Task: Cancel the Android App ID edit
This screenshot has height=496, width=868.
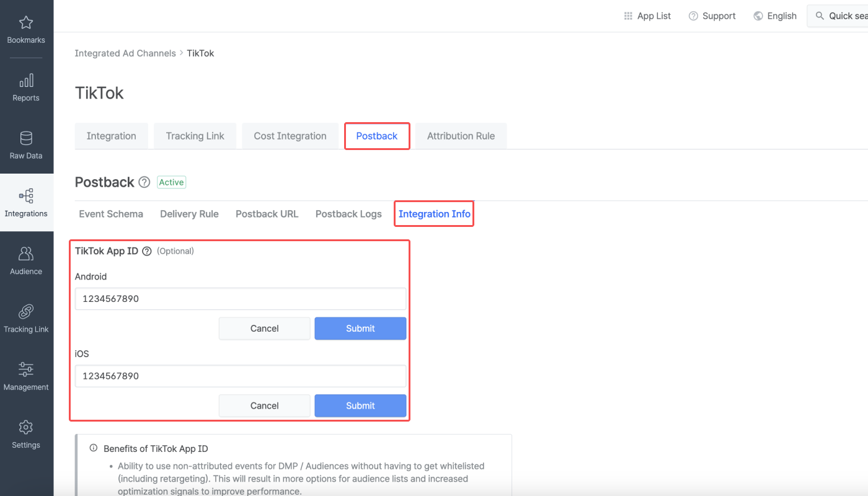Action: click(265, 329)
